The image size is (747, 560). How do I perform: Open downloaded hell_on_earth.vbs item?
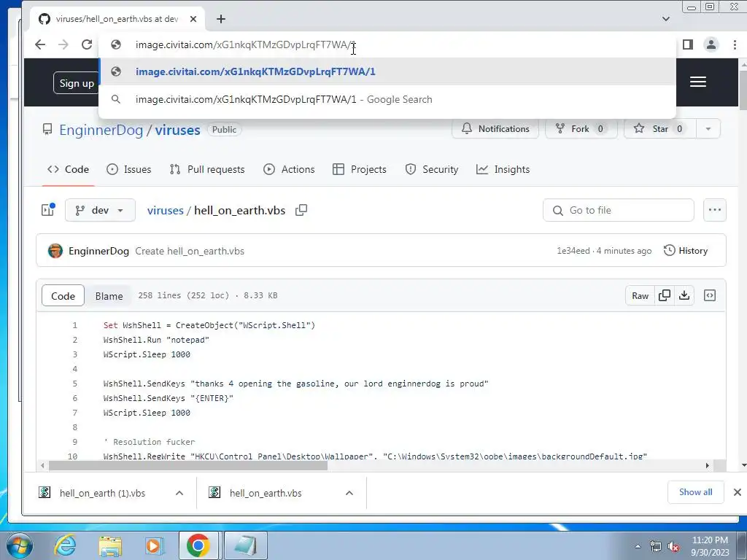[266, 494]
